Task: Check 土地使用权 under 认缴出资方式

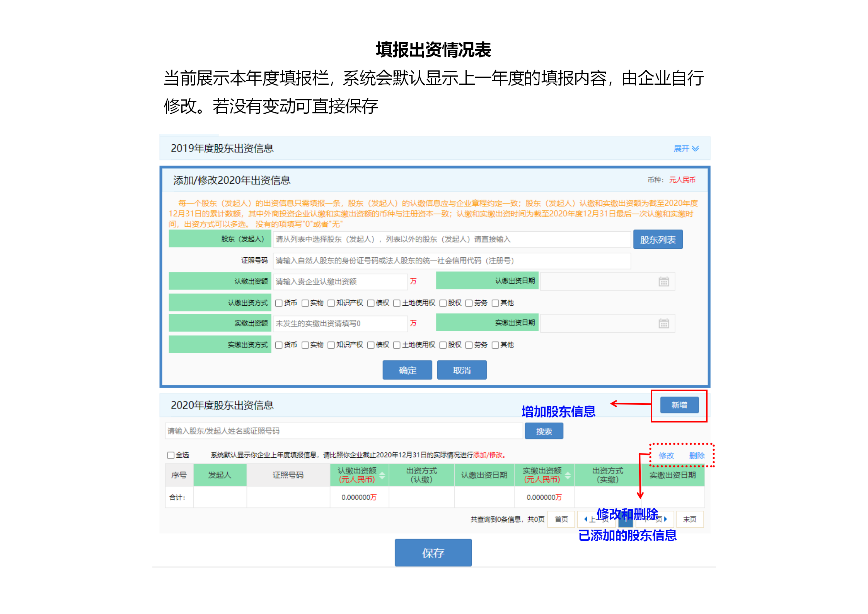Action: coord(396,303)
